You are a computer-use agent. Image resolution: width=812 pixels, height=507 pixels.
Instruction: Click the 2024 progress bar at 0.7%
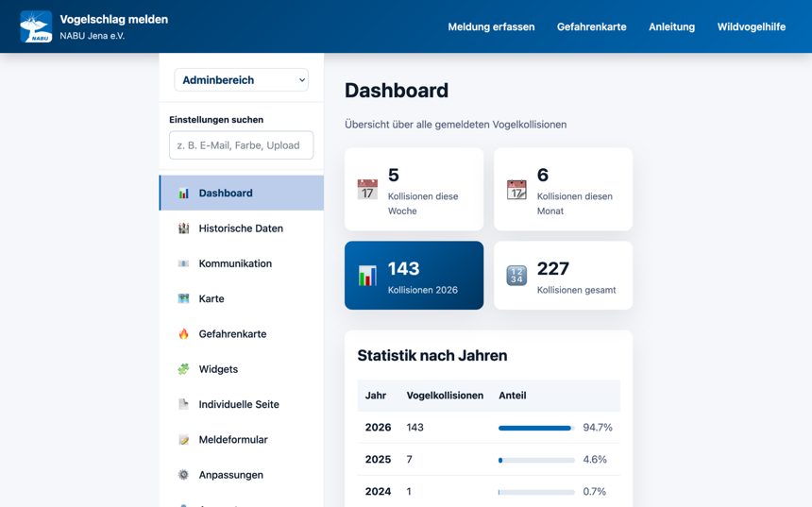coord(536,493)
